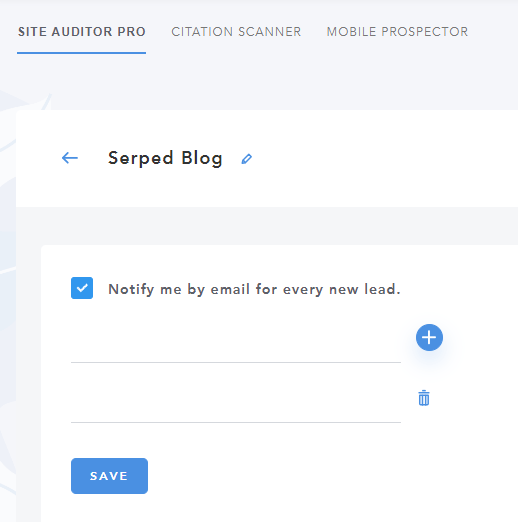Go back using the left arrow icon
Image resolution: width=518 pixels, height=522 pixels.
tap(70, 158)
